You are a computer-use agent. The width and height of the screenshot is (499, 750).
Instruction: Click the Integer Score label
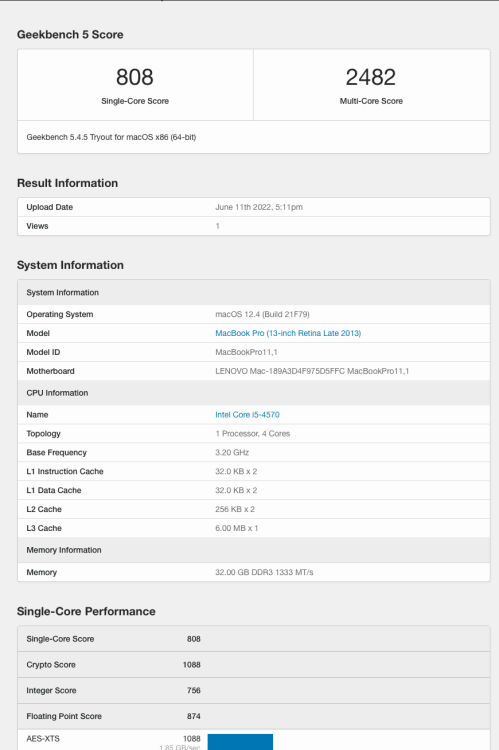[x=51, y=690]
